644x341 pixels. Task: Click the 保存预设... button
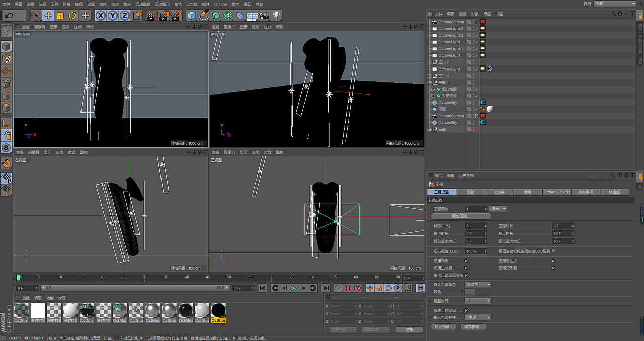(x=473, y=327)
